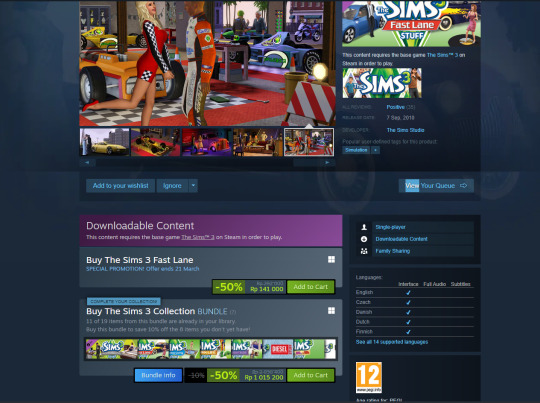Click the Rp 1 015 200 bundle price
540x403 pixels.
tap(264, 378)
